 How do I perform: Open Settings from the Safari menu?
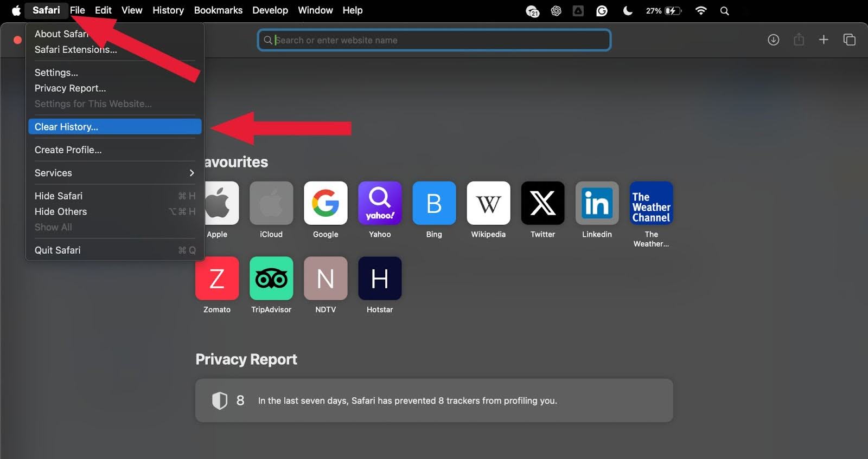coord(114,73)
